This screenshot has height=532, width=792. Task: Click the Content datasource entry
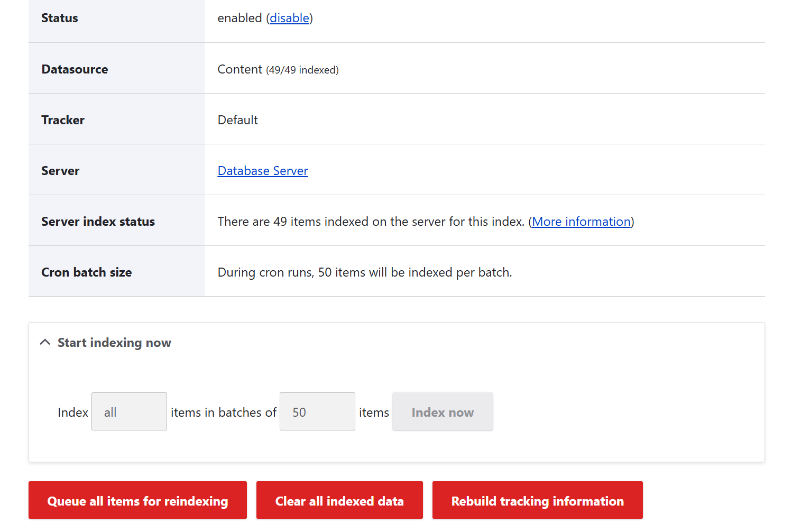tap(240, 69)
